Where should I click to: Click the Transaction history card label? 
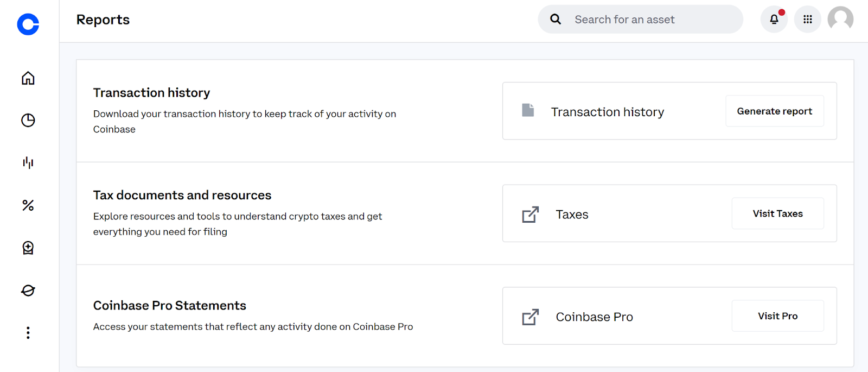click(x=608, y=112)
